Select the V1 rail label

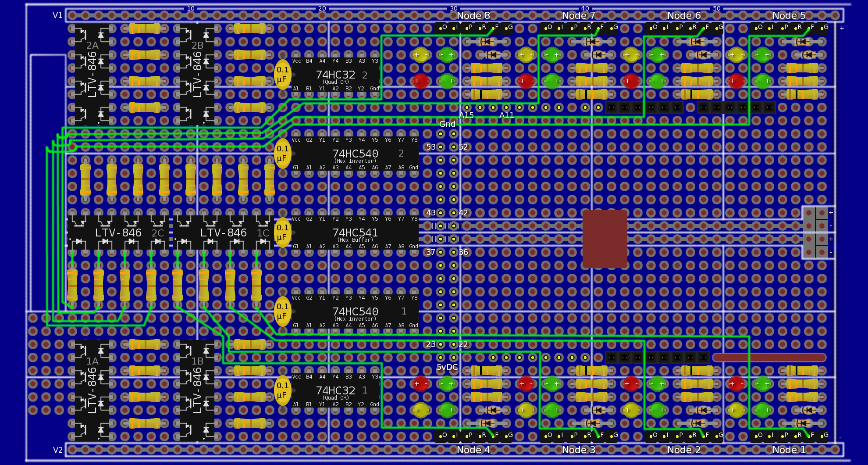point(57,15)
